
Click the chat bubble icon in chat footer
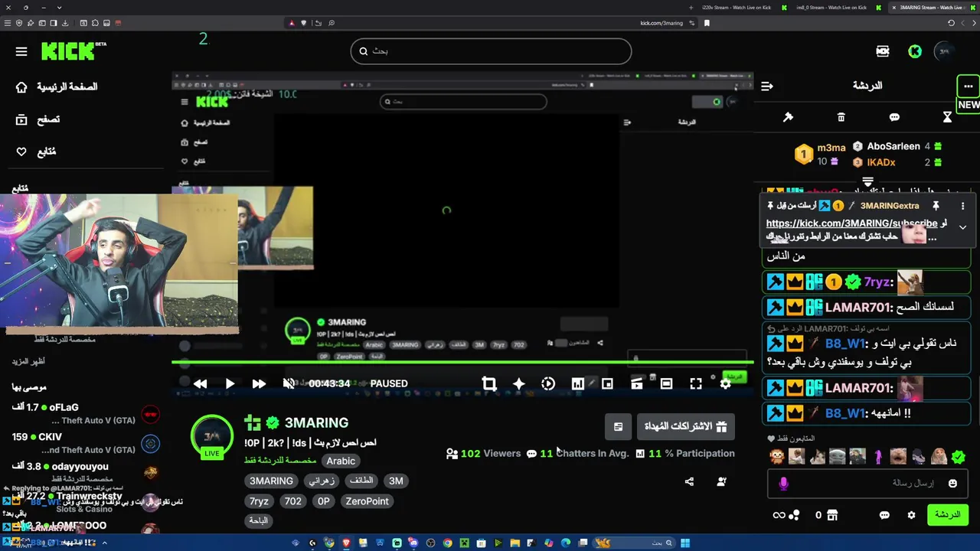pyautogui.click(x=884, y=515)
